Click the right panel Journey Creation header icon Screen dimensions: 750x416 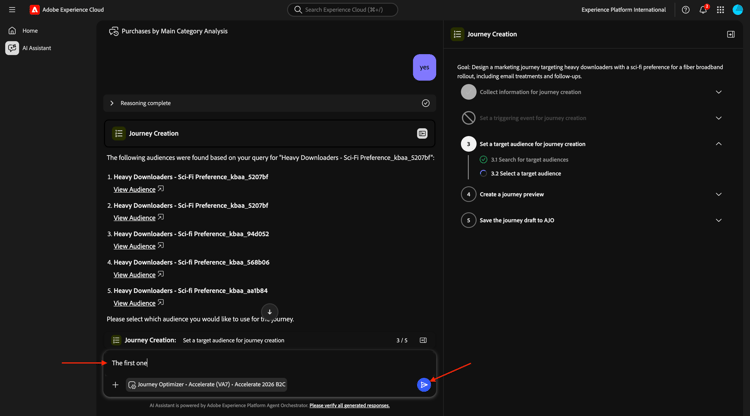coord(457,34)
